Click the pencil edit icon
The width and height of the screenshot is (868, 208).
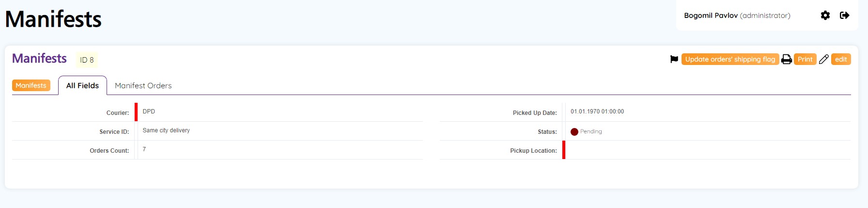point(823,59)
